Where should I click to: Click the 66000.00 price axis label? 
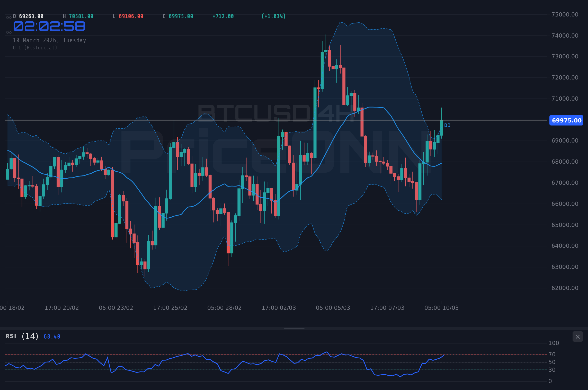coord(565,204)
